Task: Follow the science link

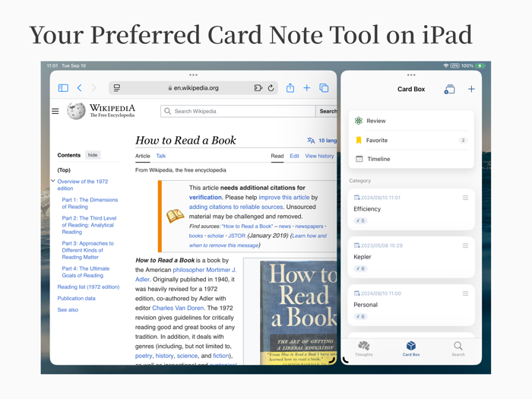Action: coord(187,356)
